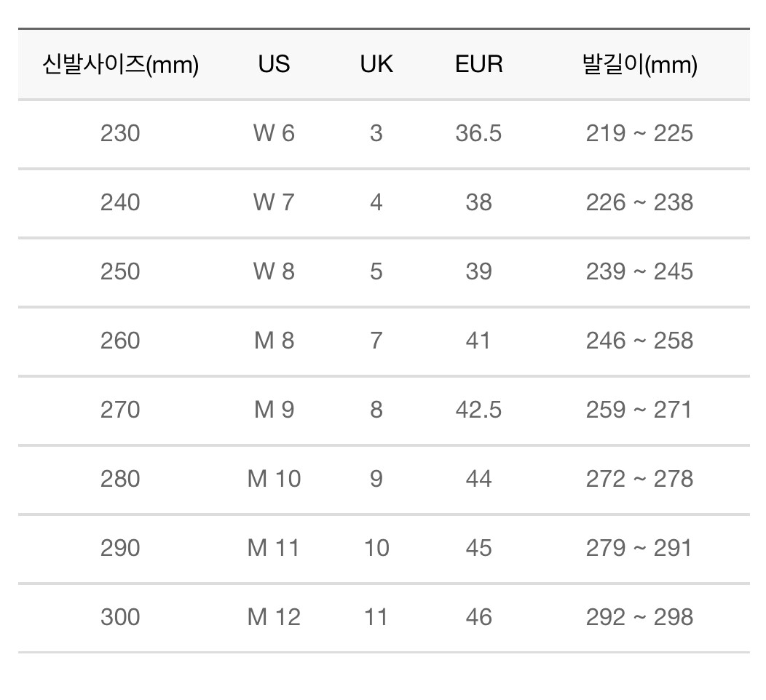This screenshot has width=766, height=700.
Task: Select foot length 226 ~ 238 cell
Action: pyautogui.click(x=639, y=202)
